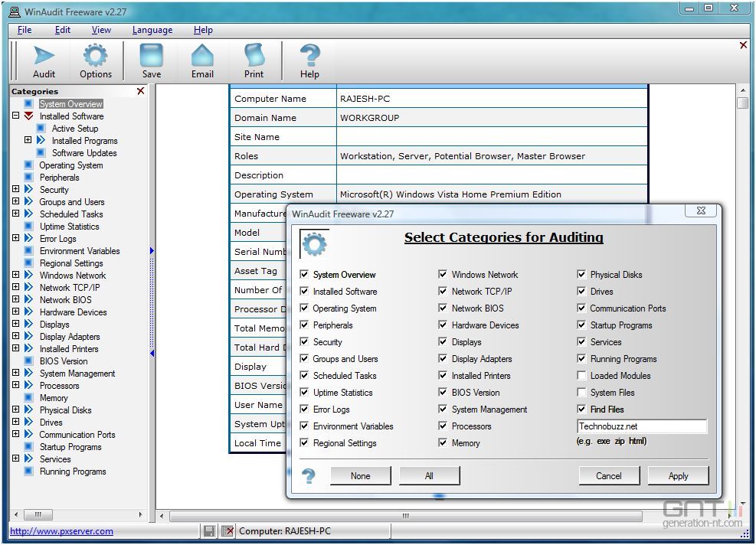Toggle the Error Logs checkbox in the dialog
Image resolution: width=756 pixels, height=545 pixels.
pyautogui.click(x=304, y=409)
